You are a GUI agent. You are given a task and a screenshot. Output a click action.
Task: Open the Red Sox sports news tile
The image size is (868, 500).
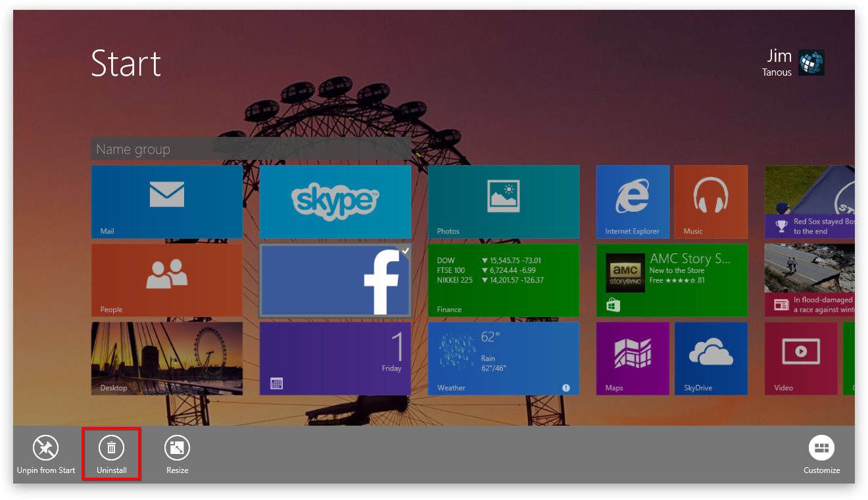point(809,201)
